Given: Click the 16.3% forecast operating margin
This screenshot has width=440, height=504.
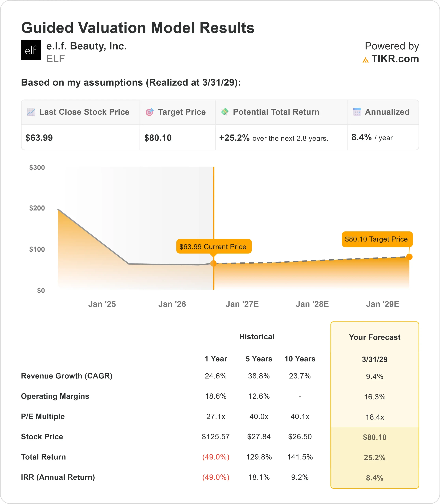Looking at the screenshot, I should [x=375, y=397].
